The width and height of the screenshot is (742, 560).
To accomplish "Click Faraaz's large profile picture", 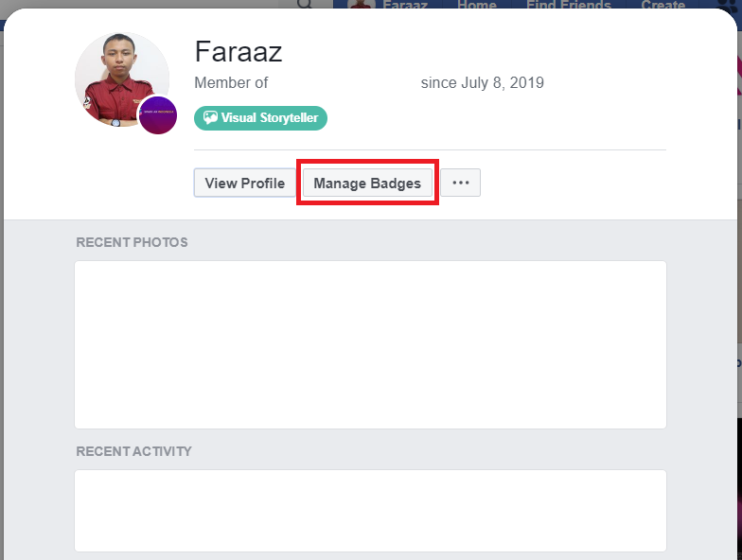I will [x=117, y=76].
